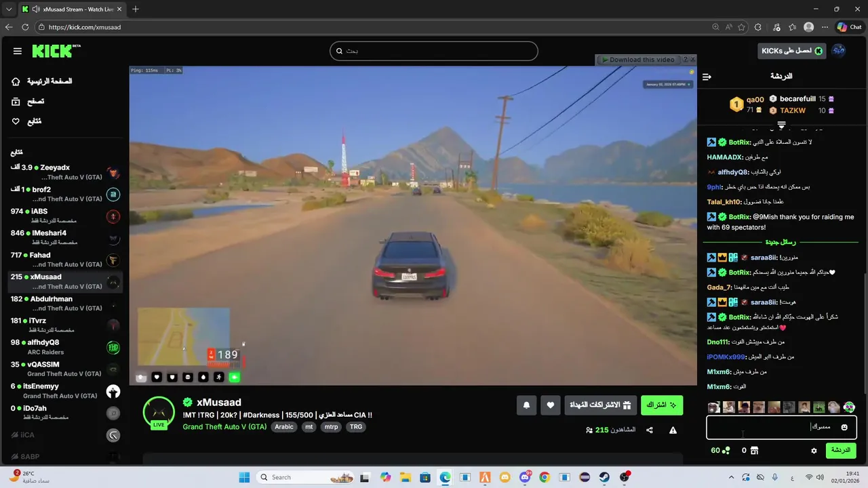
Task: Click username HAMAADX in chat
Action: coord(725,157)
